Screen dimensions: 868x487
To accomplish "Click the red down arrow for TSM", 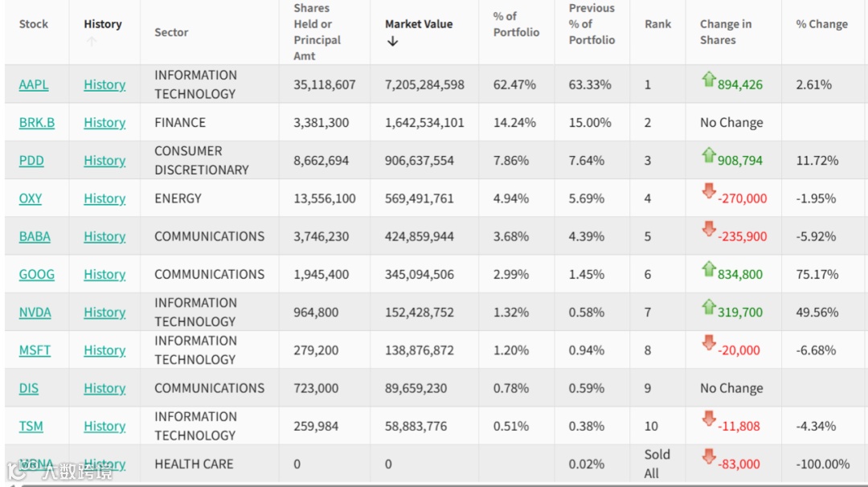I will (x=708, y=419).
